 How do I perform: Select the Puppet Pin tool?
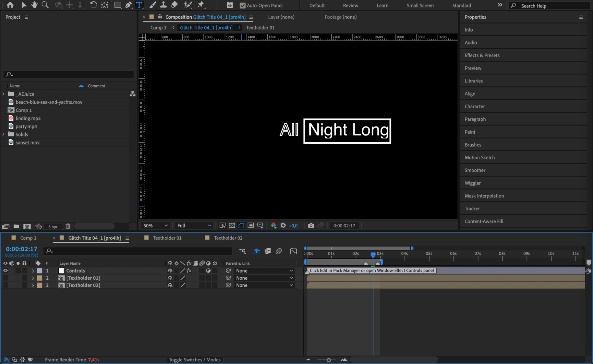pyautogui.click(x=201, y=5)
